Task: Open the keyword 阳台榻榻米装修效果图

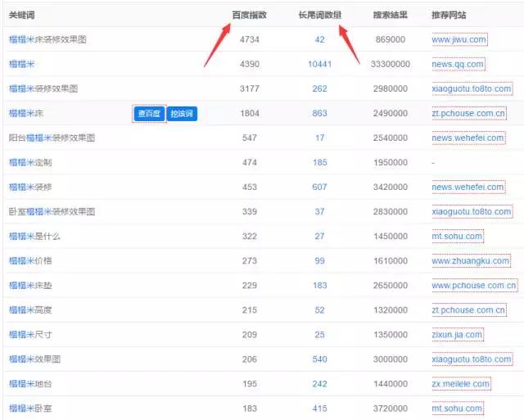Action: point(52,138)
